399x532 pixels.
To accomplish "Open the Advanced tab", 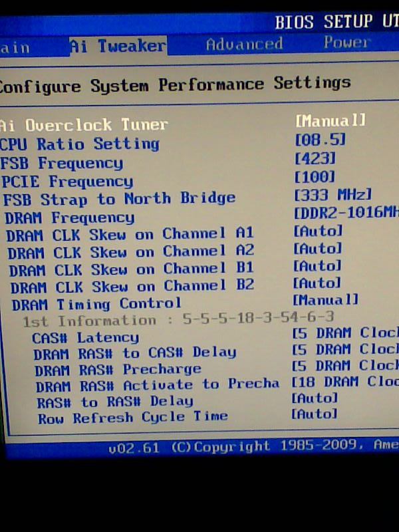I will tap(244, 44).
